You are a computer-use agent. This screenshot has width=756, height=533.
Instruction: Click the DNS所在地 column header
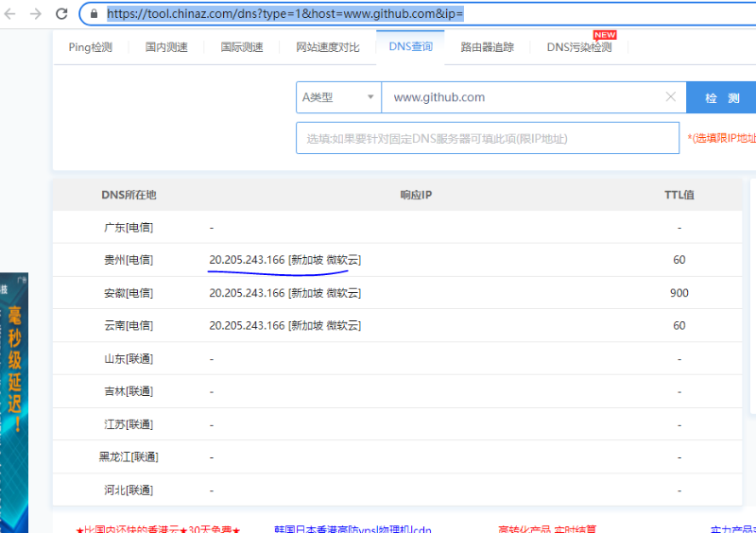(129, 195)
